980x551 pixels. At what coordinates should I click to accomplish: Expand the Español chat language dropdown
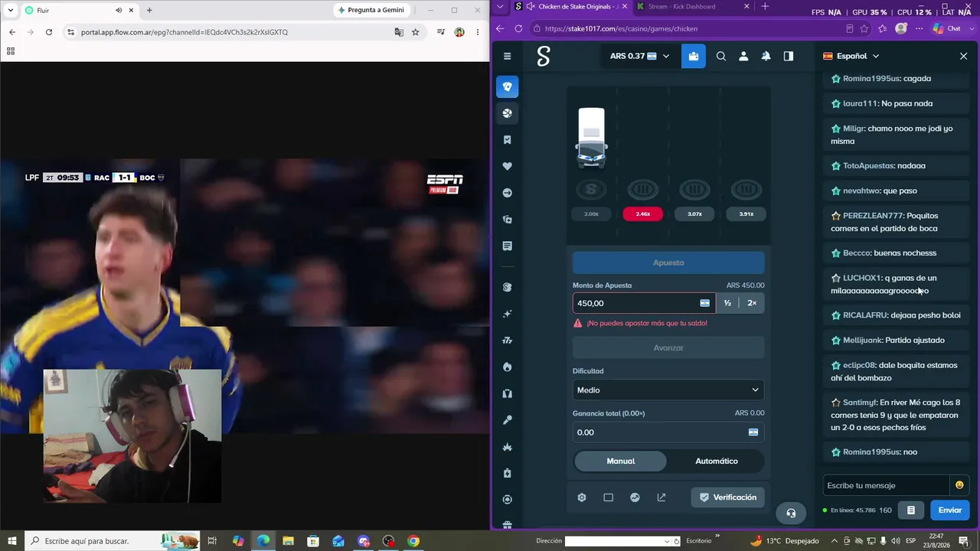pyautogui.click(x=851, y=56)
